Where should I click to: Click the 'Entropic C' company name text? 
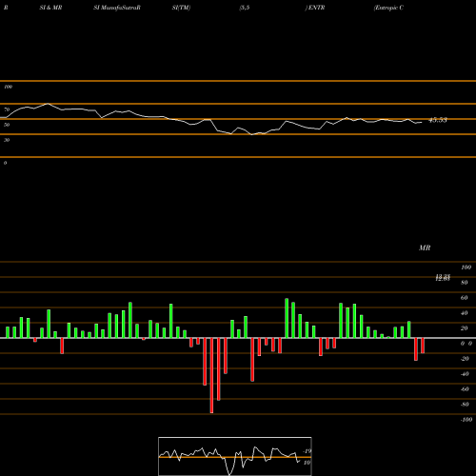pos(388,8)
